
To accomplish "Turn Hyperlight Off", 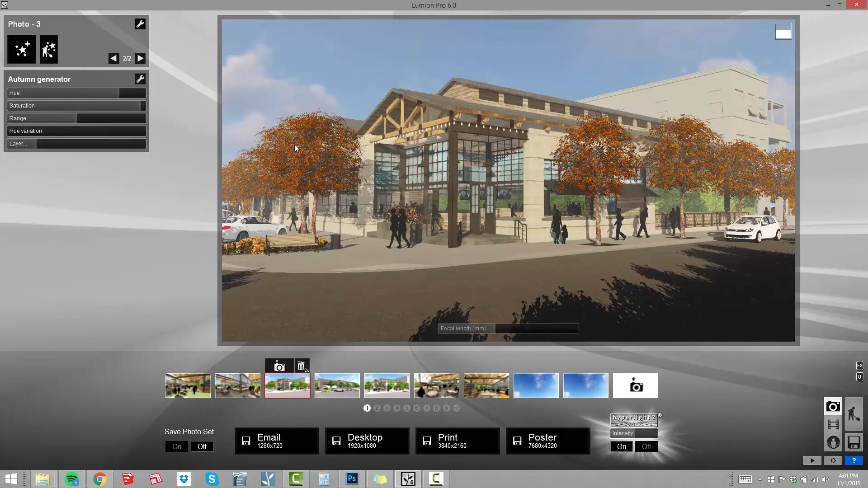I will click(x=646, y=446).
